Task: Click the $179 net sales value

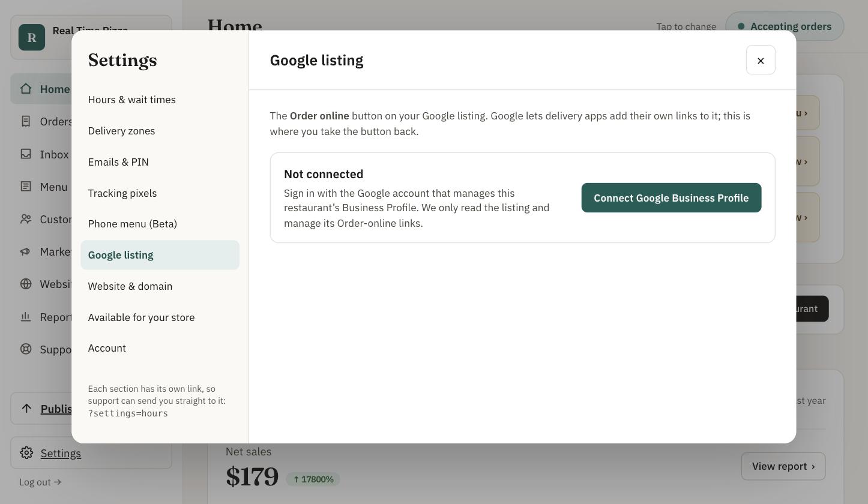Action: click(252, 477)
